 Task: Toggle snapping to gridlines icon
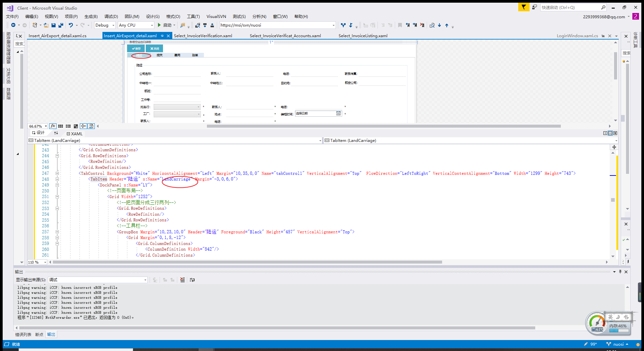tap(68, 126)
